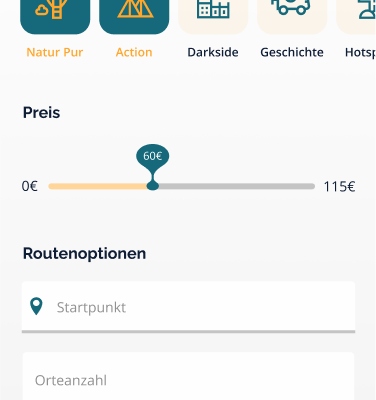This screenshot has height=400, width=376.
Task: Click the 60€ value bubble
Action: (153, 156)
